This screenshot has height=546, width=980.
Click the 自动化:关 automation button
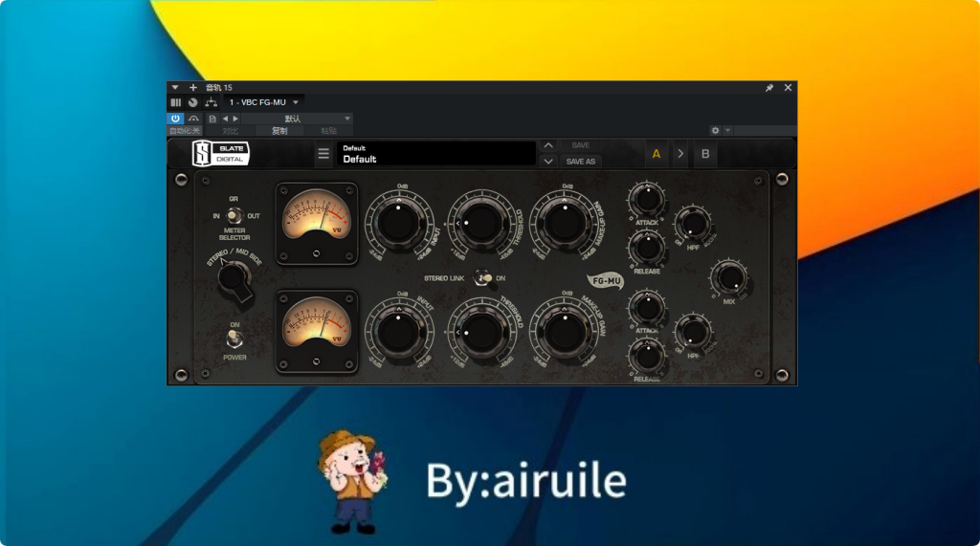(185, 131)
